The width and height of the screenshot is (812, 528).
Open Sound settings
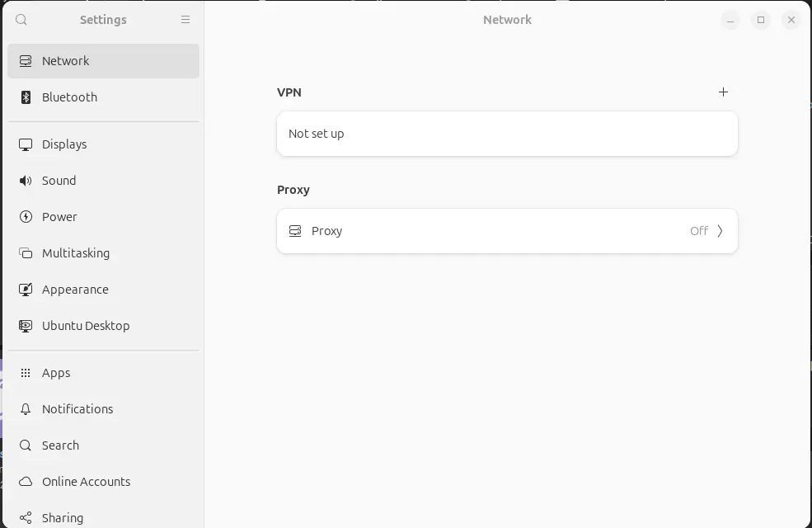click(104, 181)
